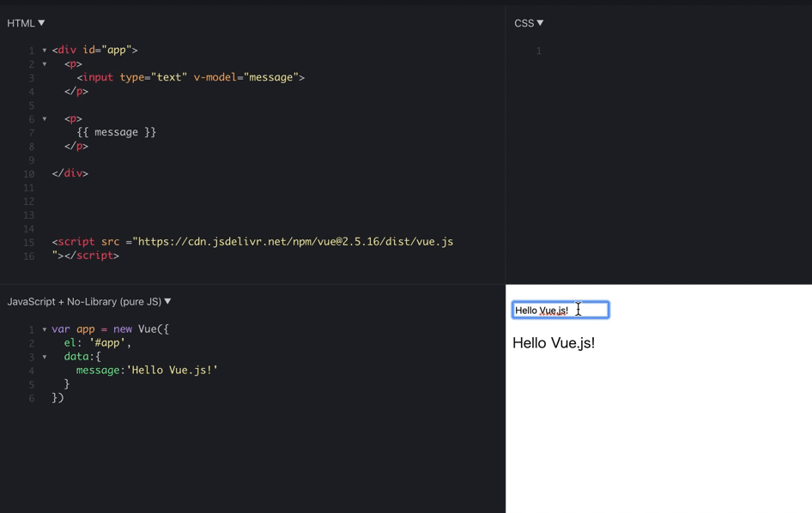Click the closing }) on JavaScript line 6
Image resolution: width=812 pixels, height=513 pixels.
pyautogui.click(x=58, y=397)
